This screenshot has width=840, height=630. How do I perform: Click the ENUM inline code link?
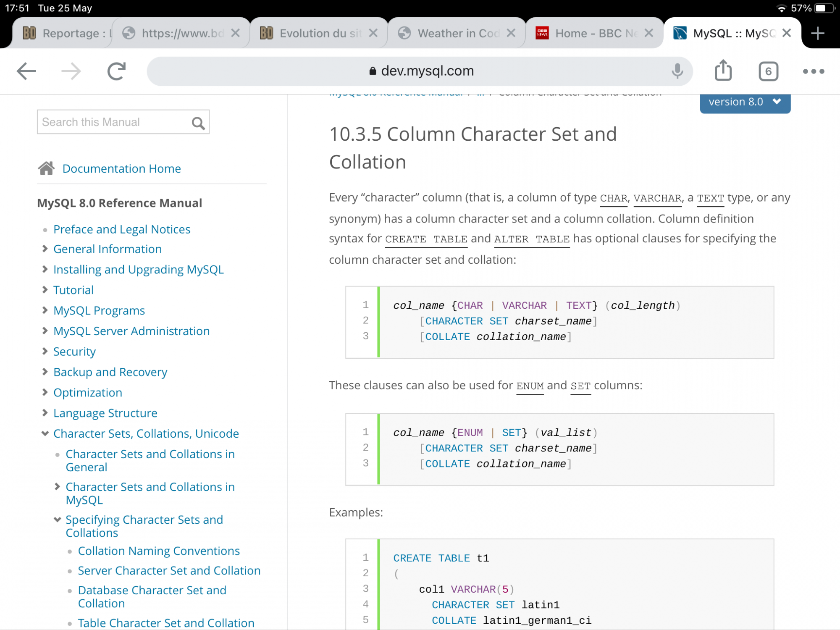[x=530, y=386]
